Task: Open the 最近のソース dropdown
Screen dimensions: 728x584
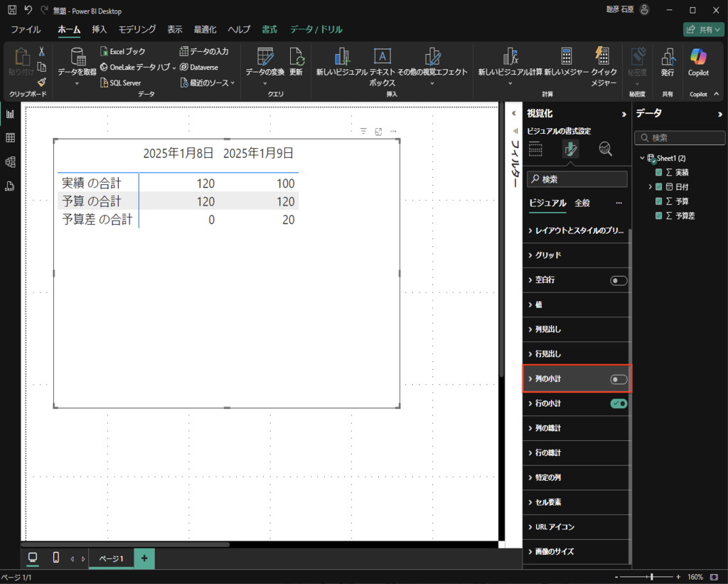Action: (208, 83)
